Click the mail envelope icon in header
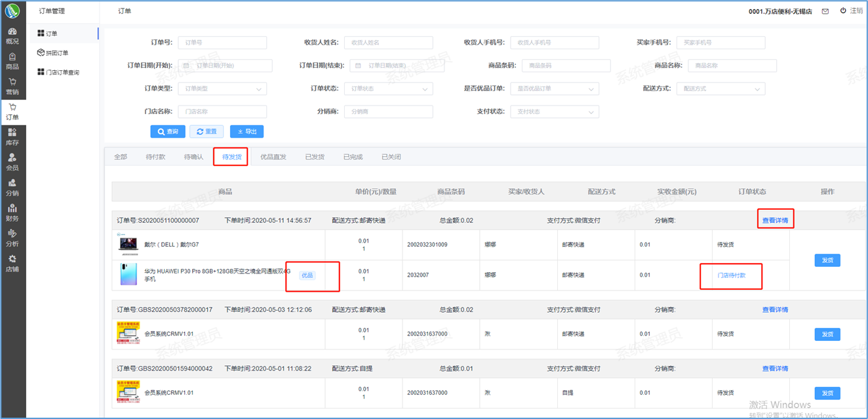This screenshot has width=868, height=419. tap(825, 11)
